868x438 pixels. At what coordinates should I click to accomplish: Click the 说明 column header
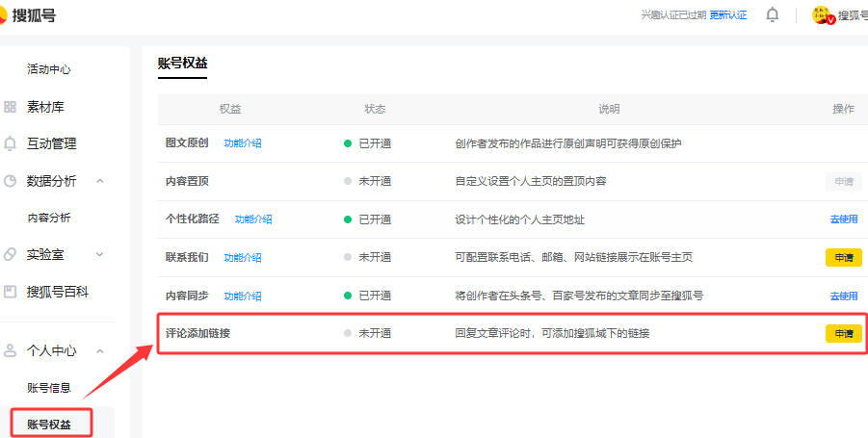click(x=609, y=109)
